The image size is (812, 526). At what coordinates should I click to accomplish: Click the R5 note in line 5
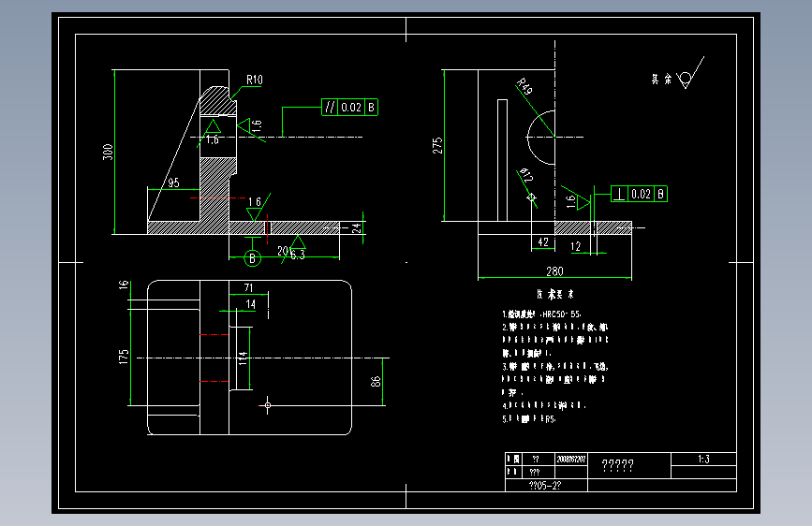[x=551, y=418]
